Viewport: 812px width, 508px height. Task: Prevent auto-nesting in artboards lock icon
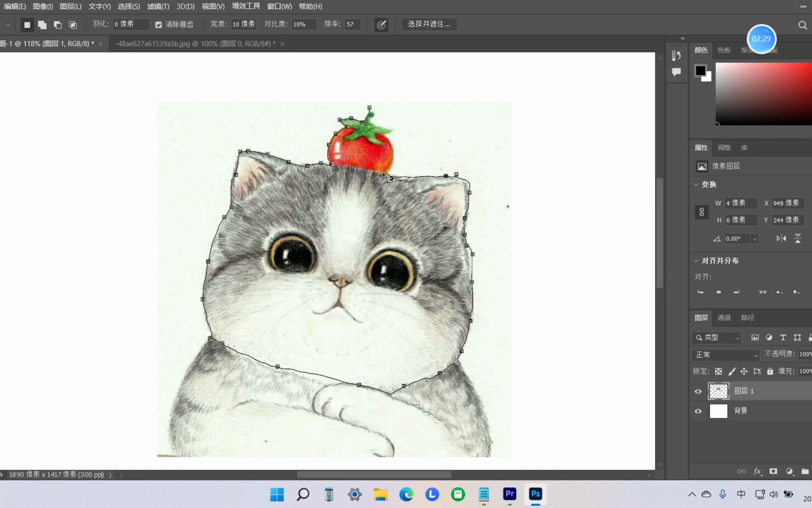(757, 371)
